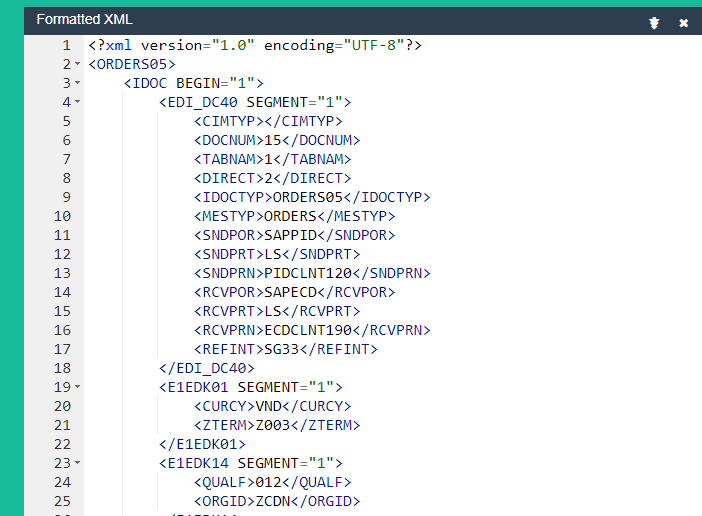Screen dimensions: 702x516
Task: Collapse the IDOC BEGIN node on line 3
Action: click(77, 84)
